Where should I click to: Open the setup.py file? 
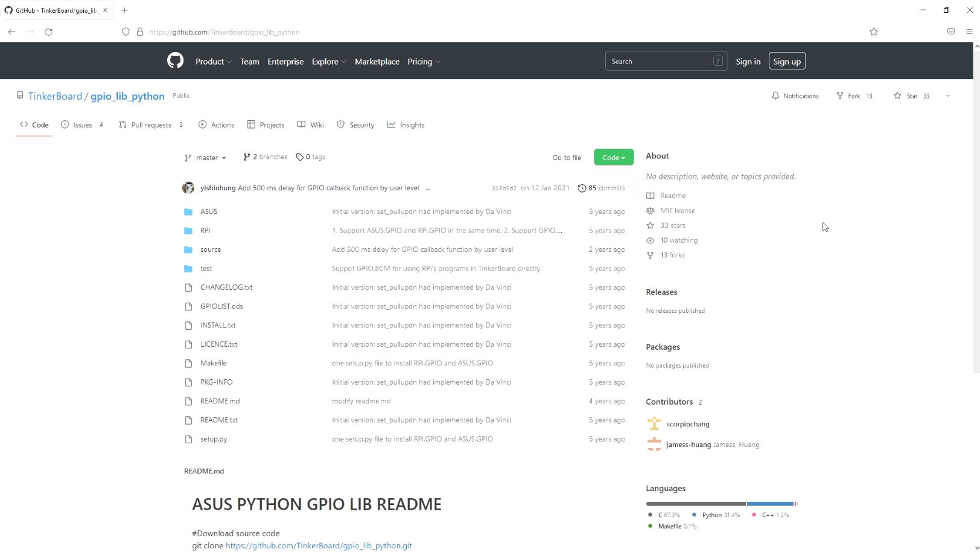click(x=214, y=439)
